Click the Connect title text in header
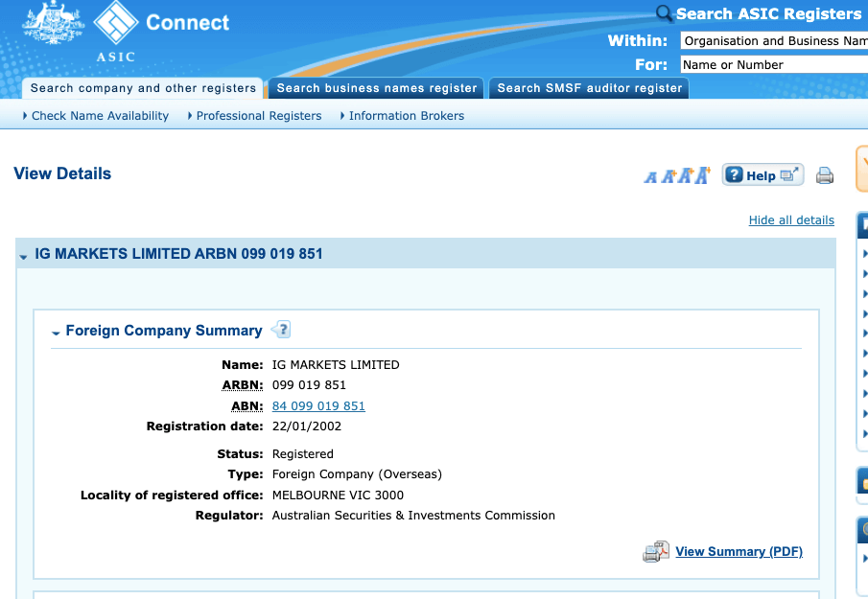 coord(187,23)
